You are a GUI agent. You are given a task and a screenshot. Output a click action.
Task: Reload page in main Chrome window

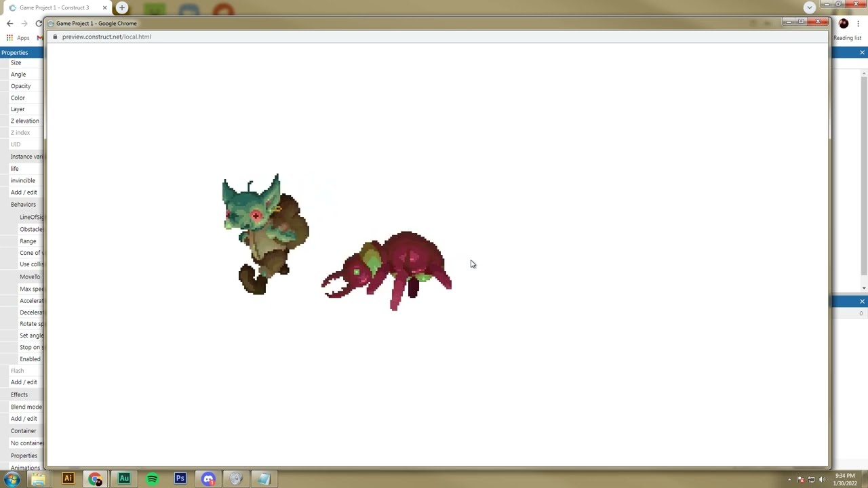pos(39,23)
